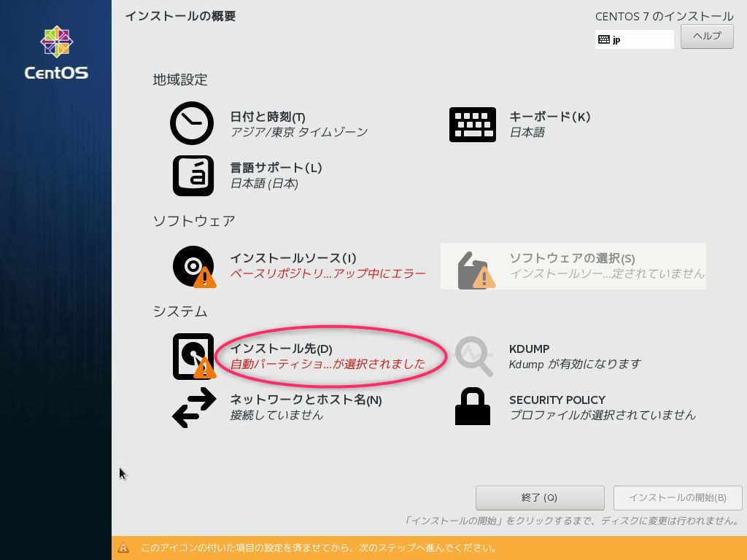Viewport: 747px width, 560px height.
Task: Open the 日付と時刻 clock icon
Action: pos(192,122)
